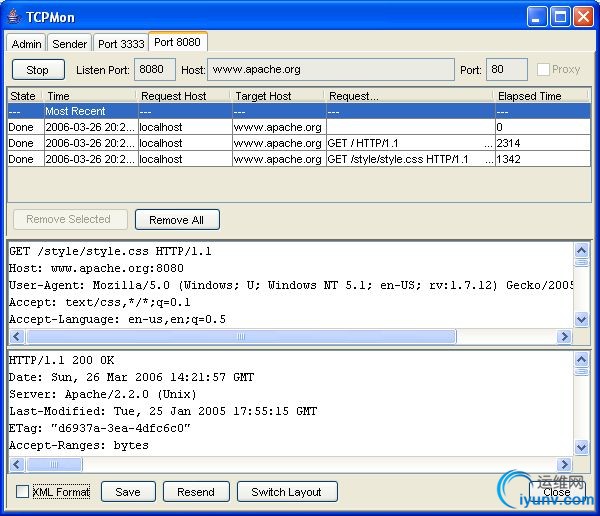Image resolution: width=600 pixels, height=516 pixels.
Task: Click the Close button at bottom right
Action: tap(557, 492)
